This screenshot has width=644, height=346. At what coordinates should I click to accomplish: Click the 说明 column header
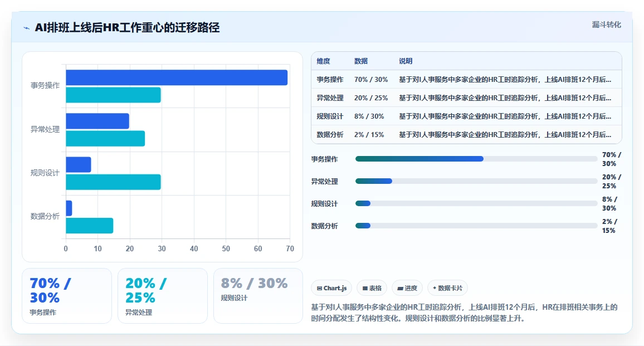[406, 61]
